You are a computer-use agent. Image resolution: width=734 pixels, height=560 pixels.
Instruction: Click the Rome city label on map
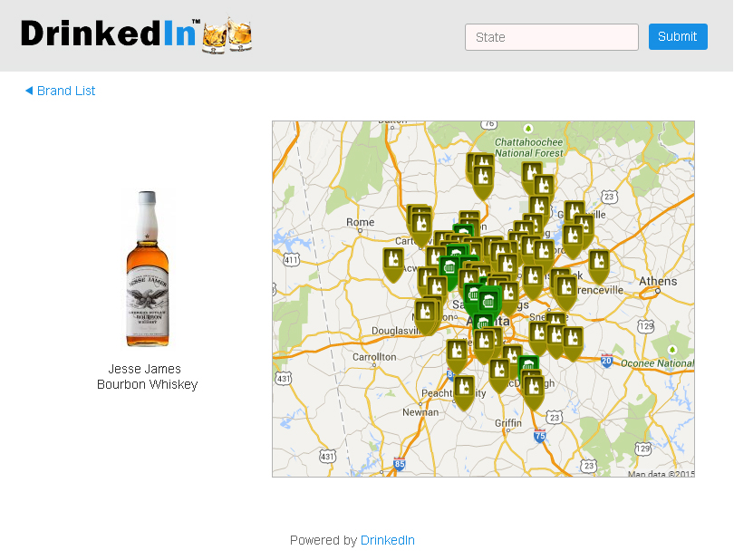click(x=360, y=222)
